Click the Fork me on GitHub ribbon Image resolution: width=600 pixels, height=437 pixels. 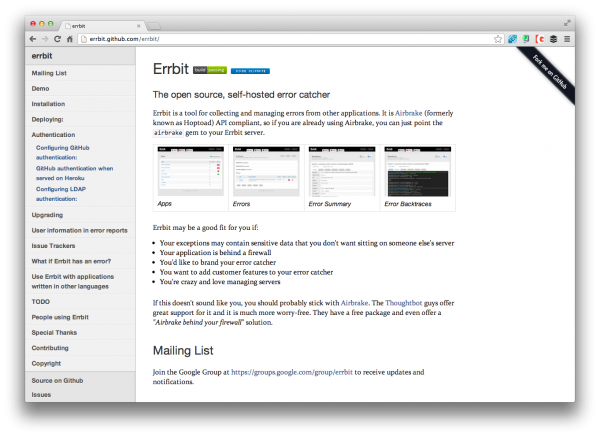pos(549,72)
